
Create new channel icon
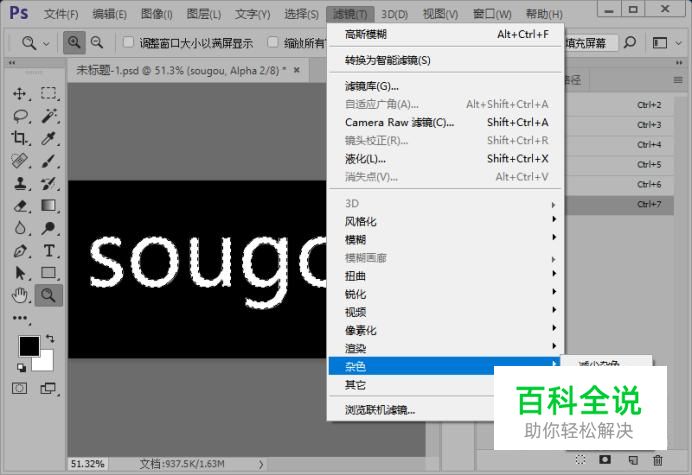pos(633,460)
